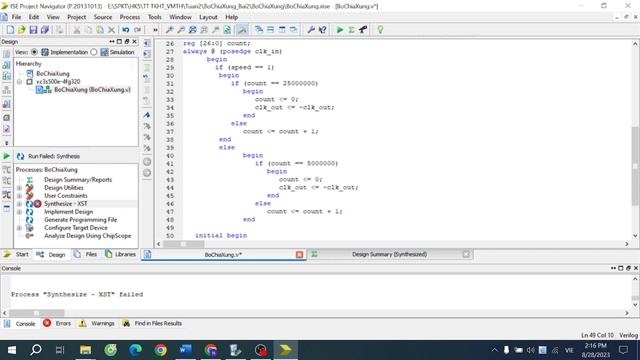Open the Help menu
Screen dimensions: 640x360
pyautogui.click(x=231, y=17)
